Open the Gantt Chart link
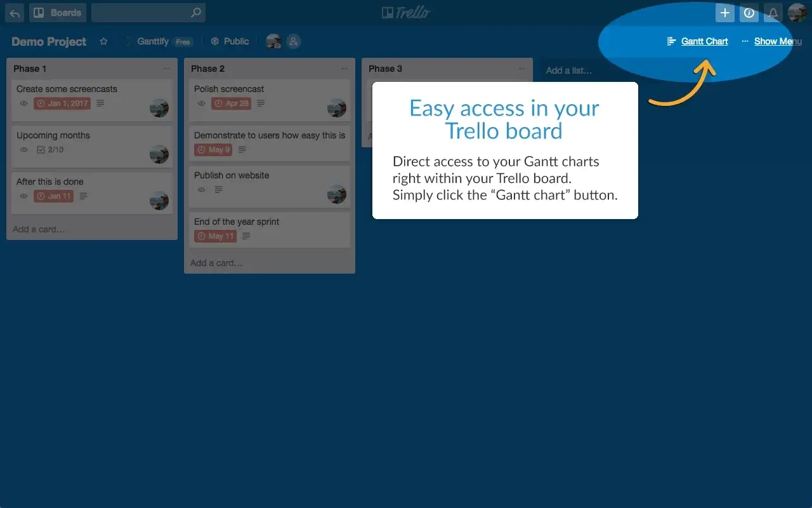 tap(704, 41)
